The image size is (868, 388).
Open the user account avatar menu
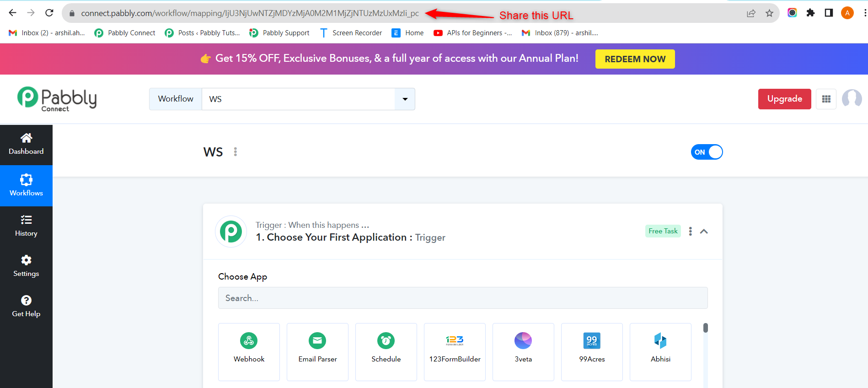(852, 99)
